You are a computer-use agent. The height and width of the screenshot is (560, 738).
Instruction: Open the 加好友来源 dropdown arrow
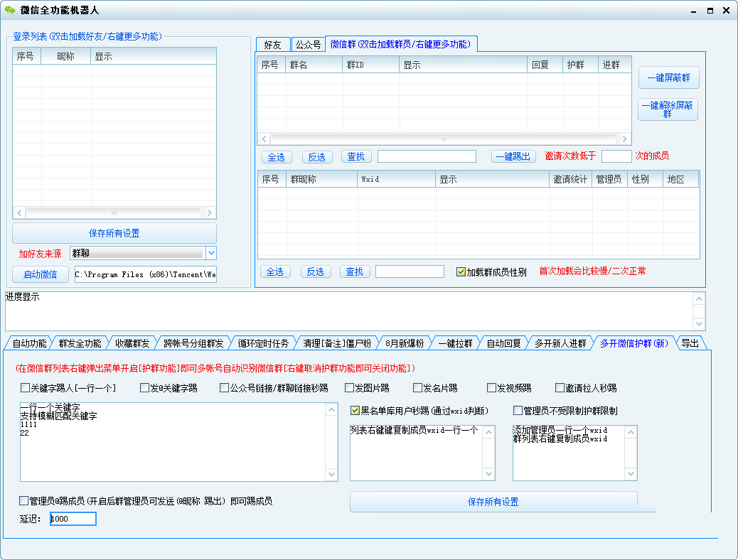click(211, 253)
